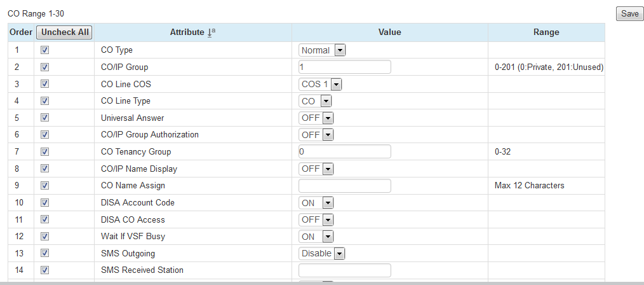Uncheck the CO Type checkbox
The image size is (644, 285).
pos(45,50)
